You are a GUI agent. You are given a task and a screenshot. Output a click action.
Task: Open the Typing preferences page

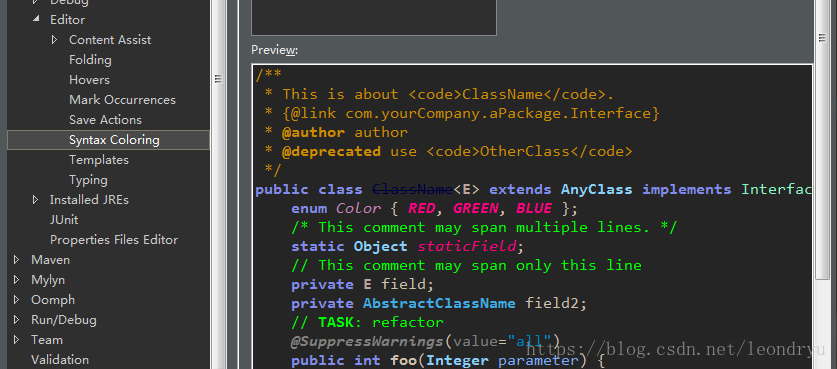point(88,180)
